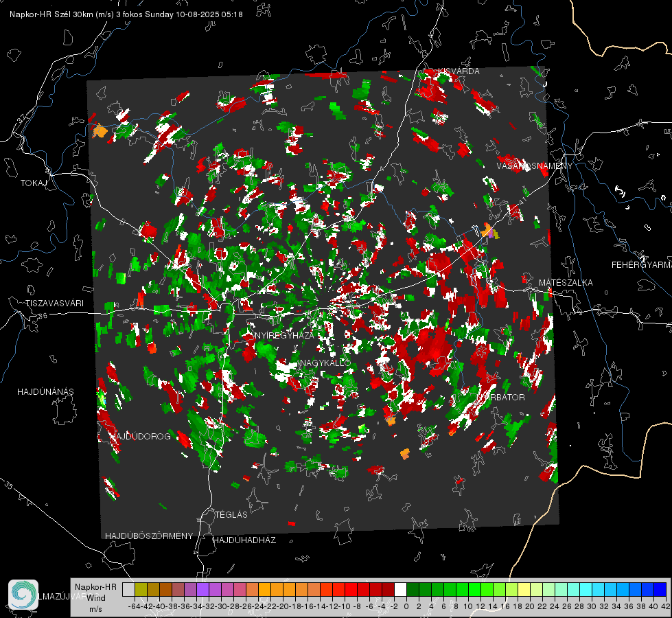
Task: Select the dark green swatch between 0 and 2
Action: tap(413, 589)
